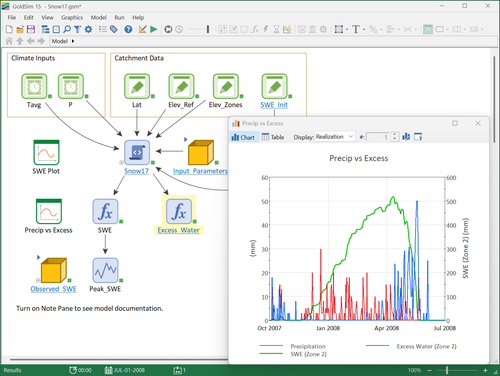The image size is (500, 376).
Task: Select the Tavg time series element
Action: click(34, 86)
